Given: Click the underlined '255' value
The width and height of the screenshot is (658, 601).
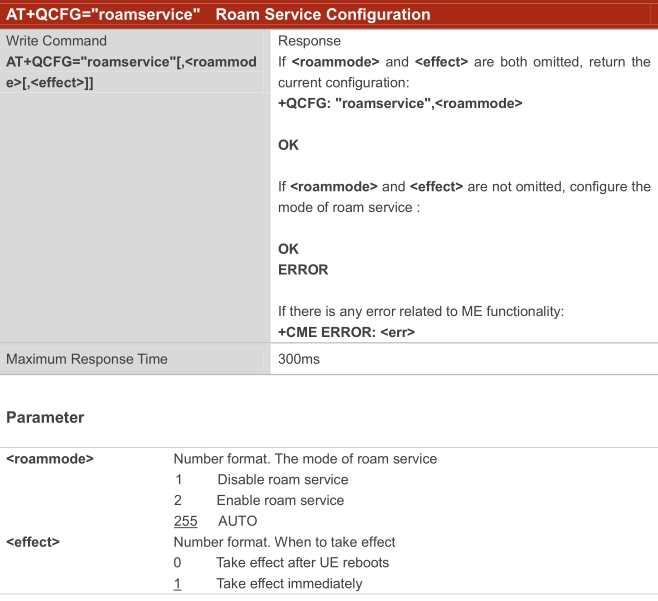Looking at the screenshot, I should (185, 521).
